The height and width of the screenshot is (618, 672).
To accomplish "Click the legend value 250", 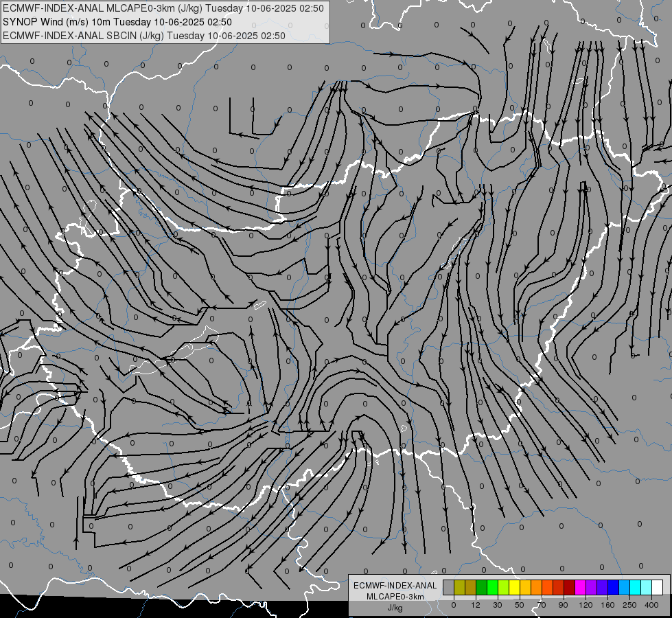I will pyautogui.click(x=629, y=605).
